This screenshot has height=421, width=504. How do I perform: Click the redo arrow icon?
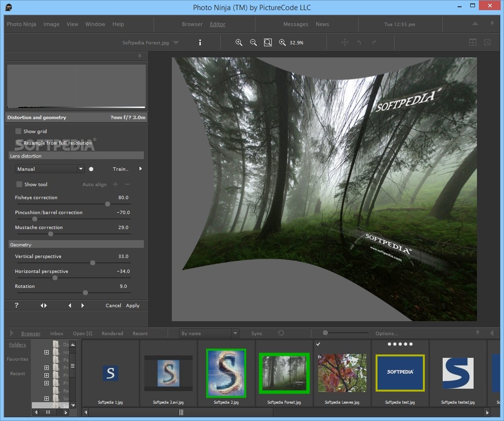374,42
